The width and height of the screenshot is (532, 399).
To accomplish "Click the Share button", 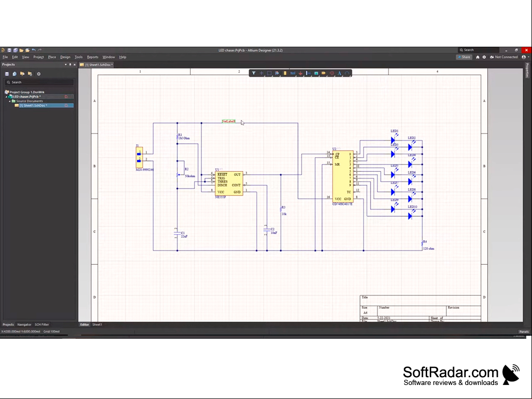I will pos(464,57).
